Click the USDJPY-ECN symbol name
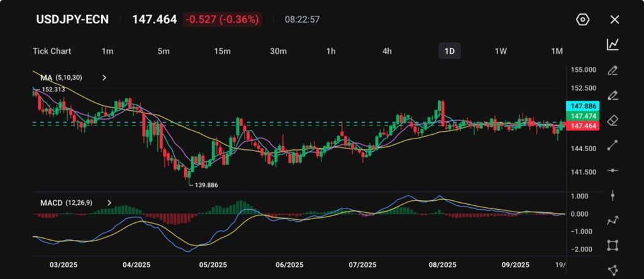The width and height of the screenshot is (644, 279). pyautogui.click(x=72, y=20)
